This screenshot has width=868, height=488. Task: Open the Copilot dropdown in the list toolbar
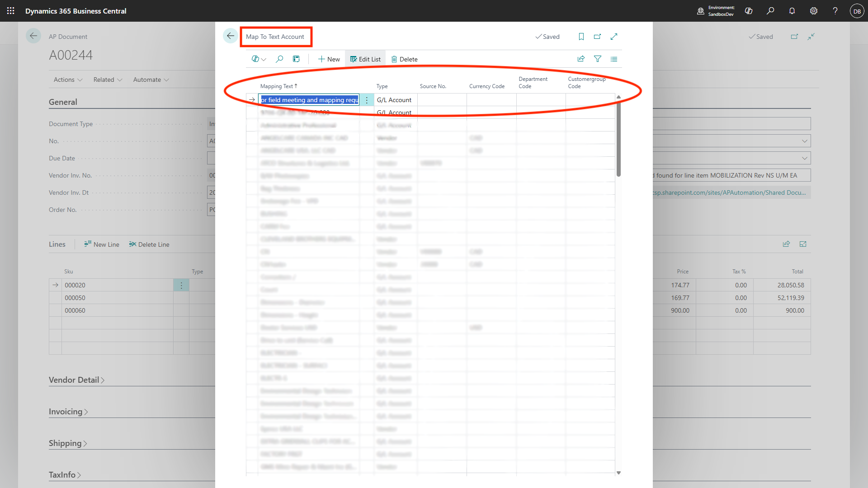[x=259, y=59]
